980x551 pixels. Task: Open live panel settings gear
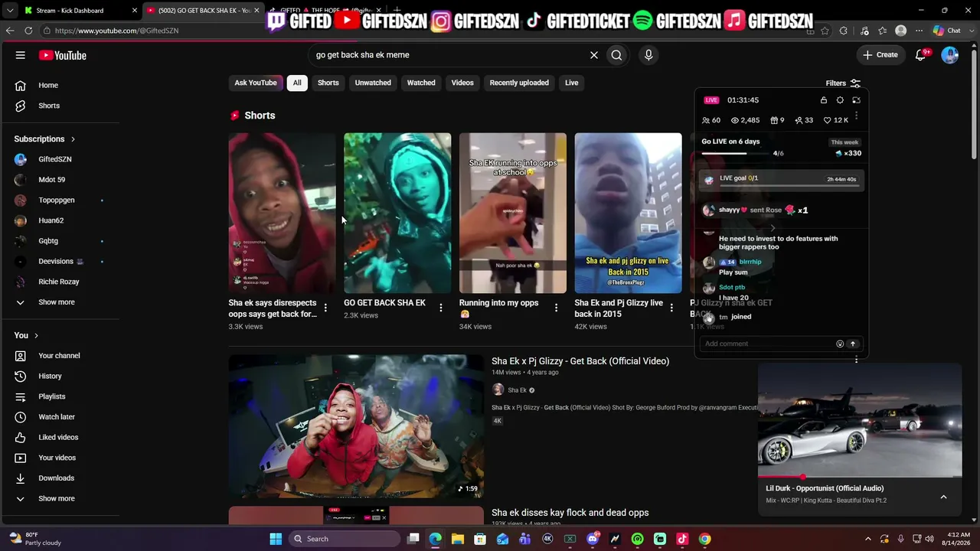[x=840, y=100]
